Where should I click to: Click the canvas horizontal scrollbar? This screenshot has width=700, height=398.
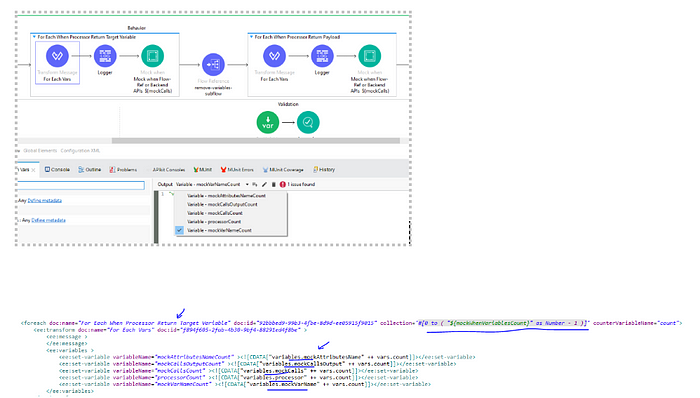click(x=255, y=141)
